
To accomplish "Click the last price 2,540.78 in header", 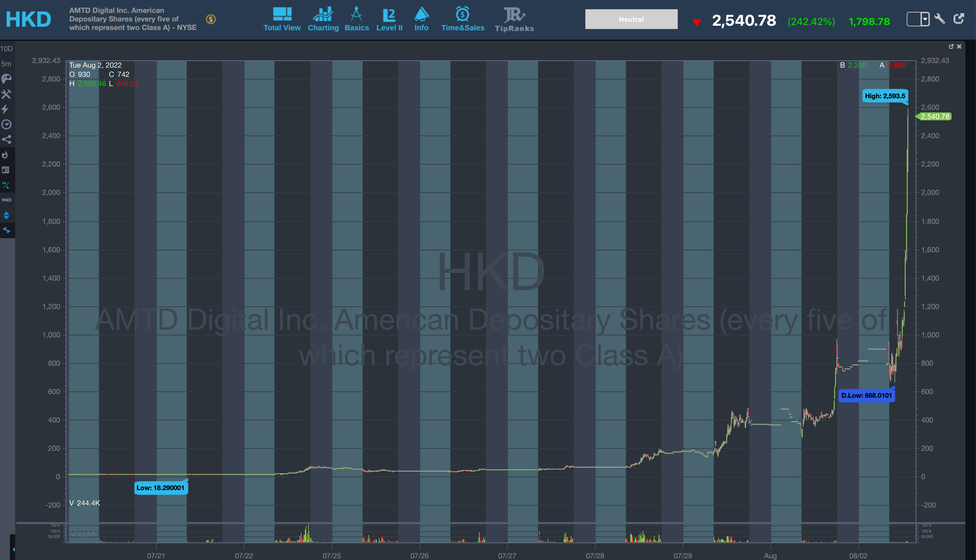I will click(x=744, y=20).
